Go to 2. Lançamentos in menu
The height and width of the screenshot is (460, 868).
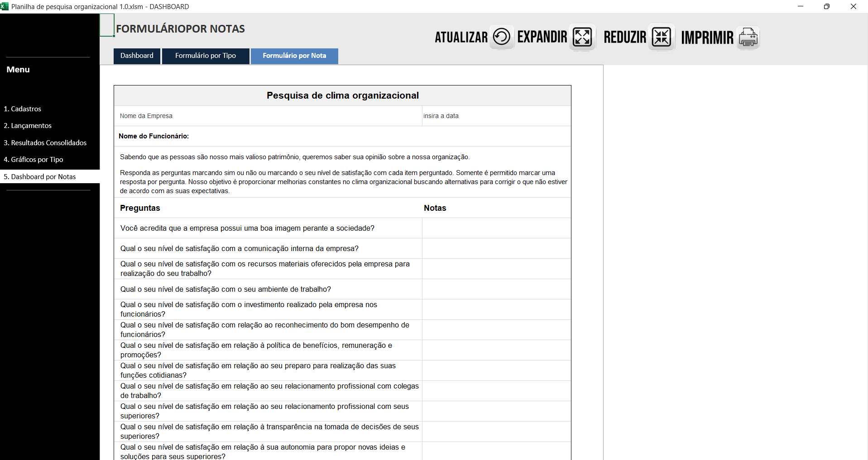coord(28,126)
